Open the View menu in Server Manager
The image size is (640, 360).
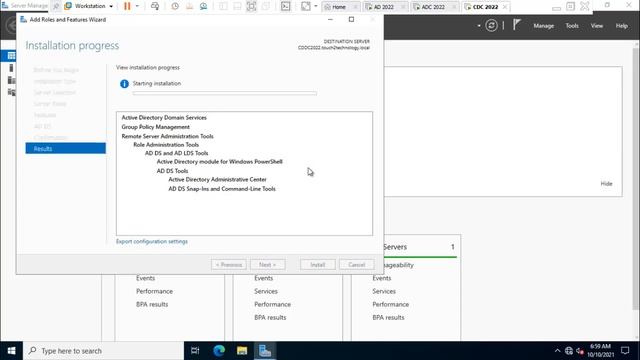597,26
